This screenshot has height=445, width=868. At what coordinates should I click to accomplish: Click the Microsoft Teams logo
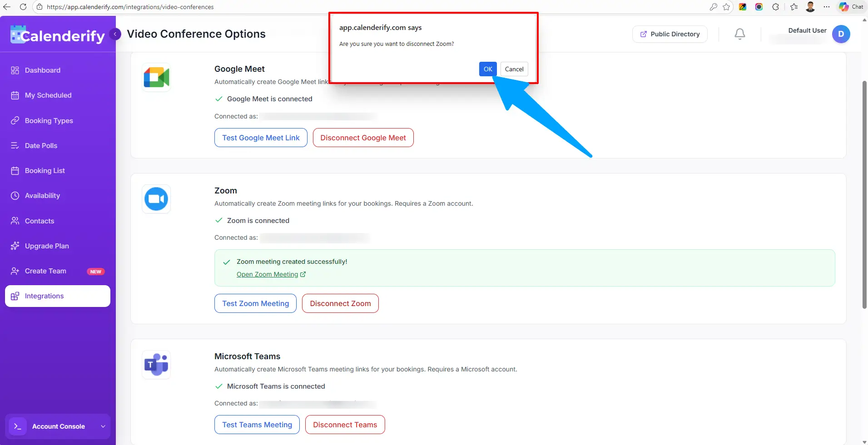point(156,364)
